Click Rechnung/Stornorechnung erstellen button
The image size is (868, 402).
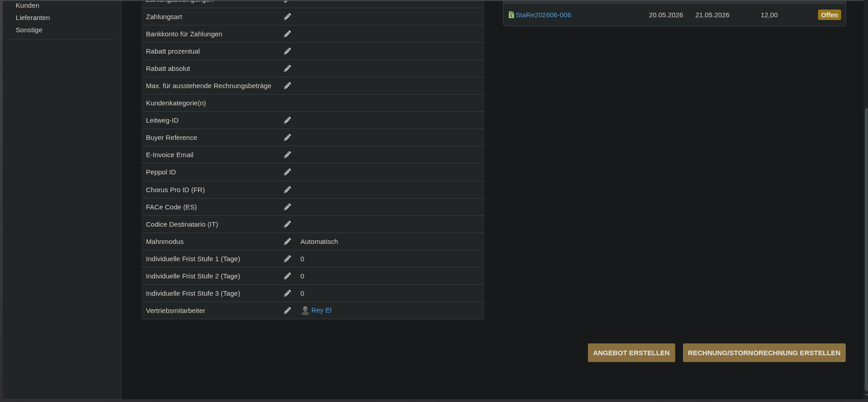click(x=764, y=353)
